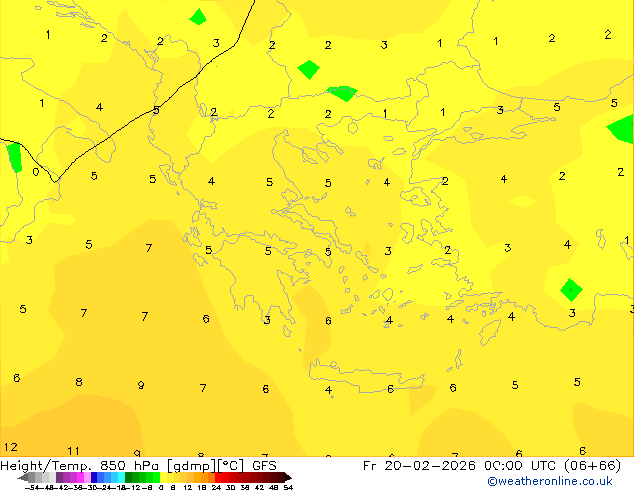This screenshot has width=634, height=490.
Task: Click the '12' value in bottom-left corner
Action: (10, 447)
